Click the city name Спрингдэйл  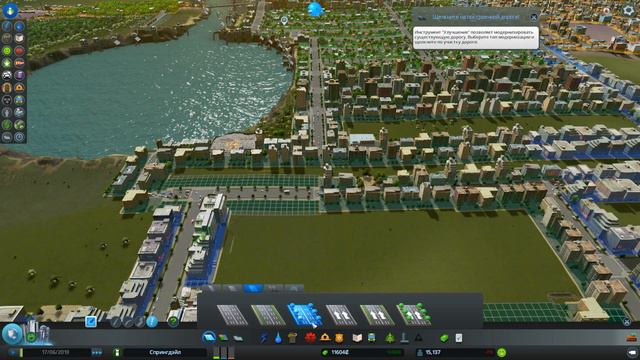pyautogui.click(x=165, y=352)
